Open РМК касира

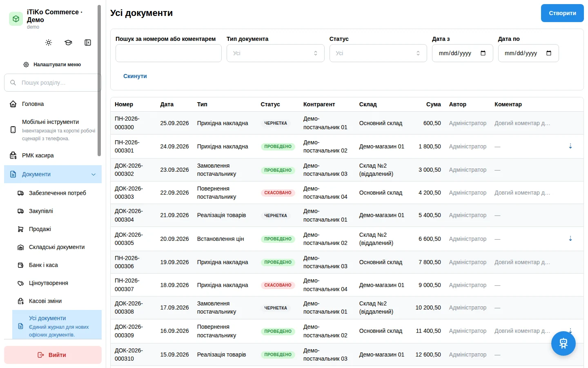click(53, 155)
